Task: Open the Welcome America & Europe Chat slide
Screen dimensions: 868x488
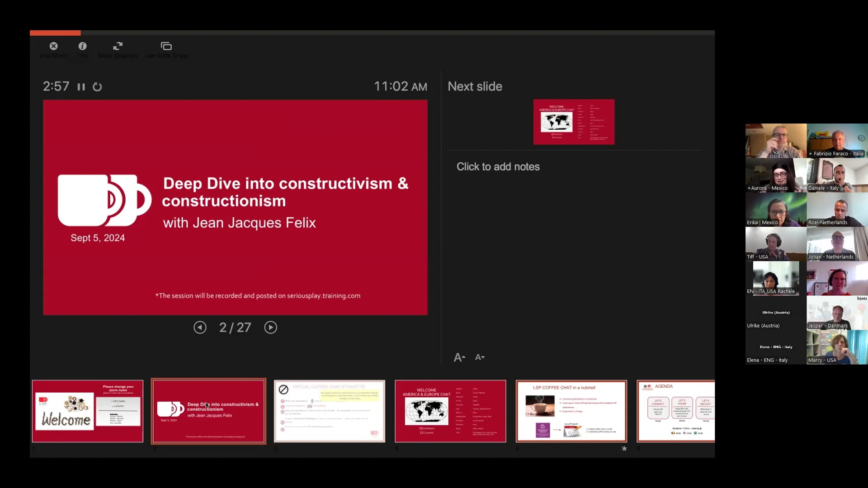Action: [450, 411]
